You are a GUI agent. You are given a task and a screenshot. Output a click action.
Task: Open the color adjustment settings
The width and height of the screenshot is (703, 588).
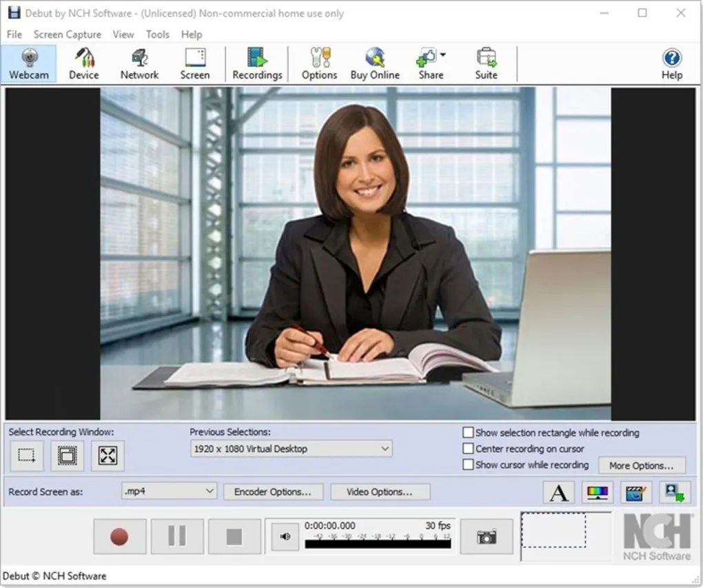pyautogui.click(x=597, y=491)
